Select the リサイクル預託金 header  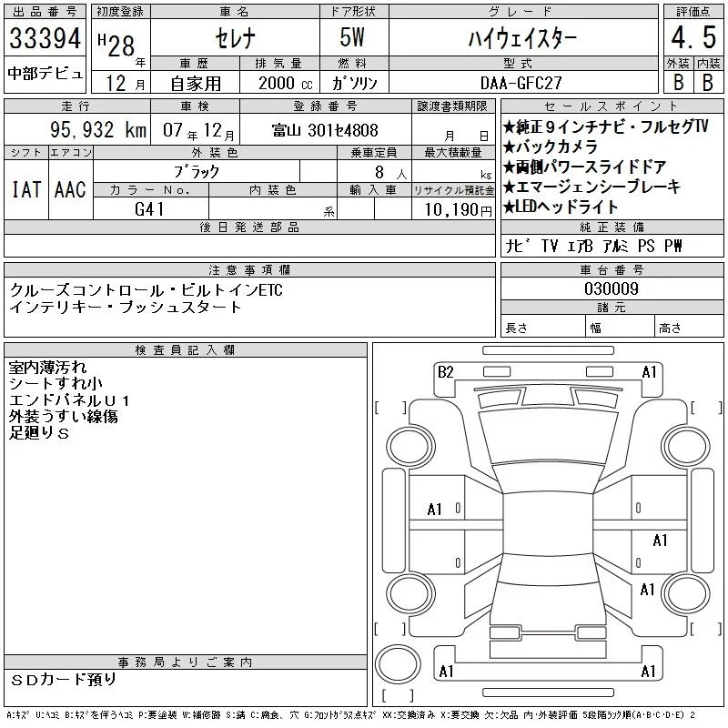point(453,190)
